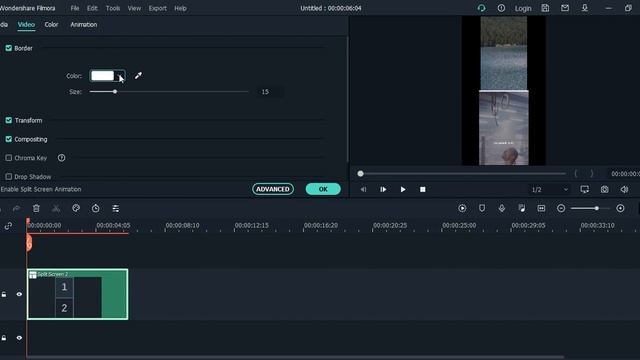Click the render preview icon
This screenshot has width=640, height=360.
462,208
